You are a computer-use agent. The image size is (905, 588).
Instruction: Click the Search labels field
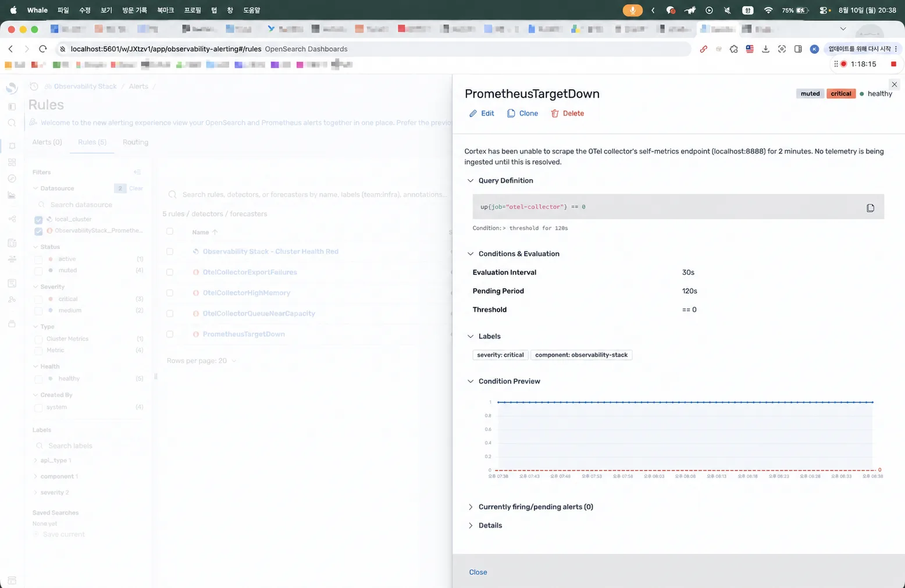[x=89, y=446]
